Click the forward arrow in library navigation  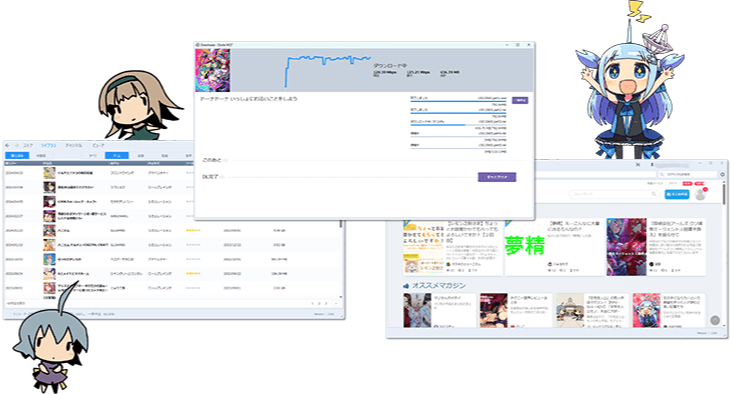click(17, 145)
